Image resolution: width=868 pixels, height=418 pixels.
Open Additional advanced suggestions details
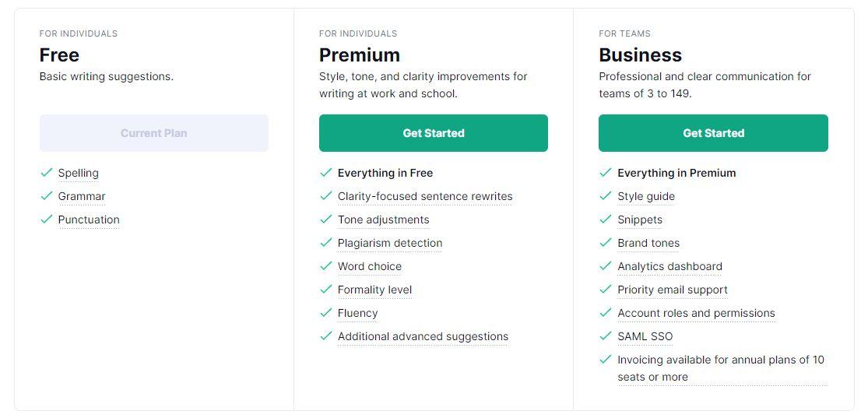pos(422,336)
